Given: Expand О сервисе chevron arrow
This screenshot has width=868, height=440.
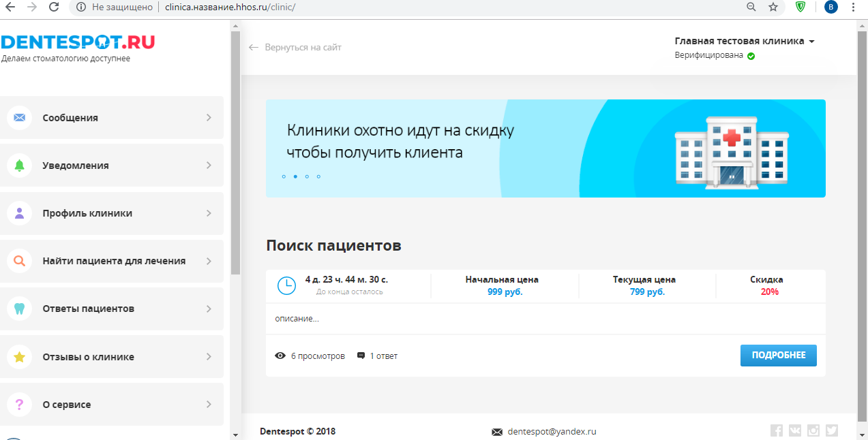Looking at the screenshot, I should click(209, 405).
